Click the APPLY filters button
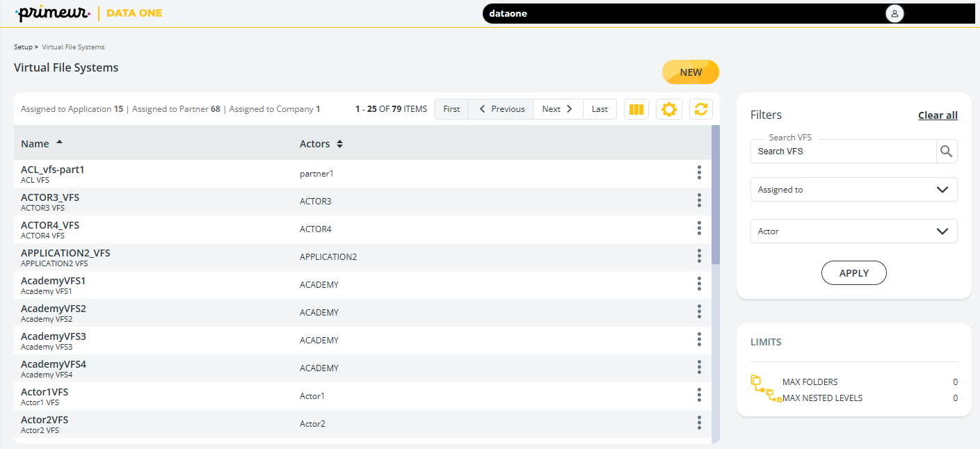The image size is (980, 449). (853, 273)
